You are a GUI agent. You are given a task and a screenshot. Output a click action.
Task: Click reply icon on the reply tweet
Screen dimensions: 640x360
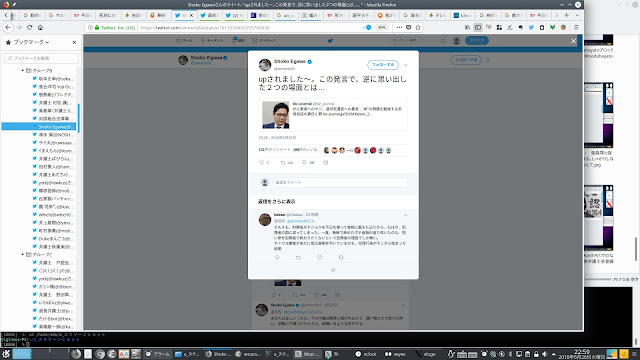[x=277, y=257]
